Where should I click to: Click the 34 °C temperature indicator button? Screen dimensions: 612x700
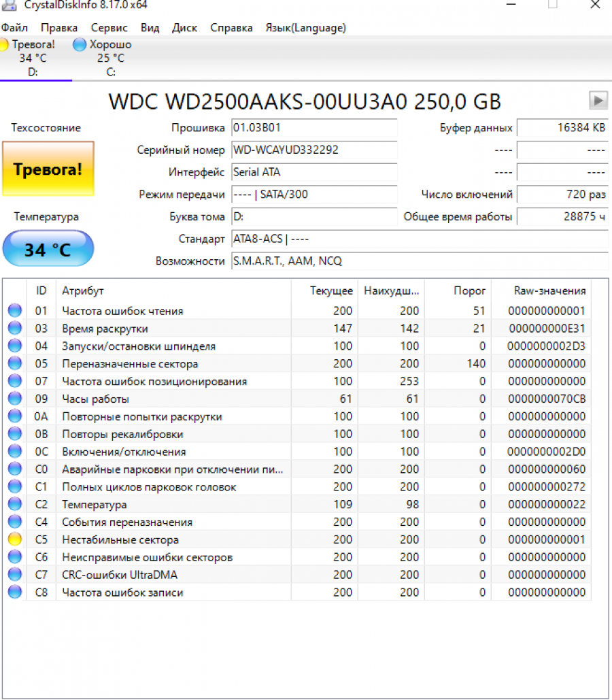(48, 249)
